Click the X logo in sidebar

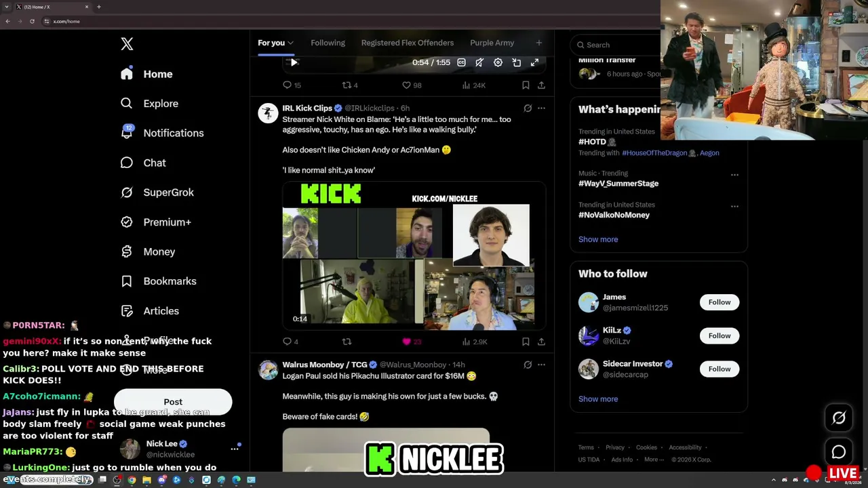pos(127,44)
